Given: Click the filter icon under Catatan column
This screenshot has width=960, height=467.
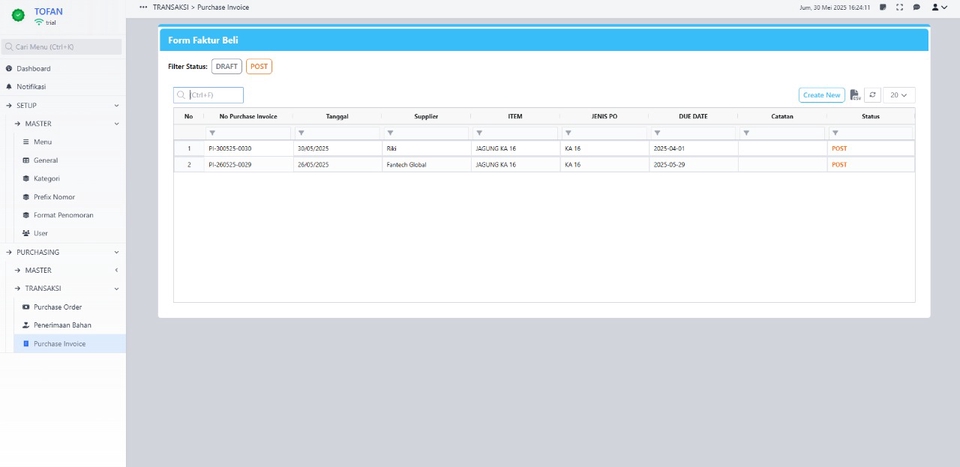Looking at the screenshot, I should pyautogui.click(x=746, y=133).
